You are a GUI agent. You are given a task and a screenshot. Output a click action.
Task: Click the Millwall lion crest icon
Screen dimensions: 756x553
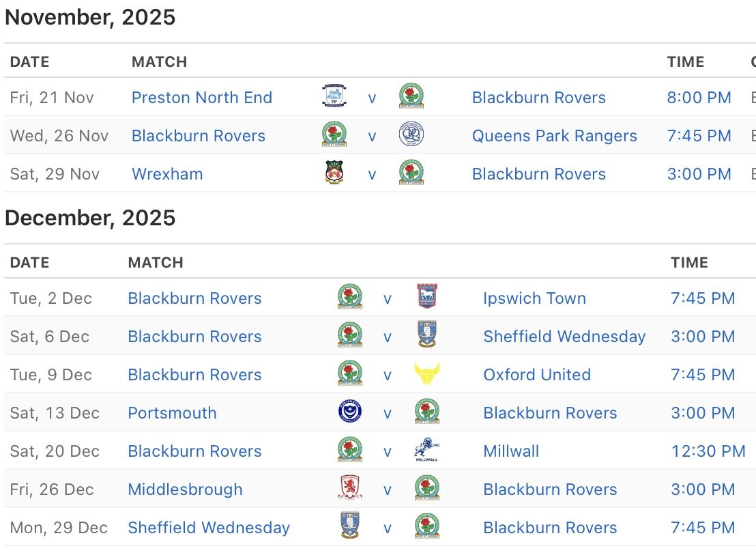[426, 451]
